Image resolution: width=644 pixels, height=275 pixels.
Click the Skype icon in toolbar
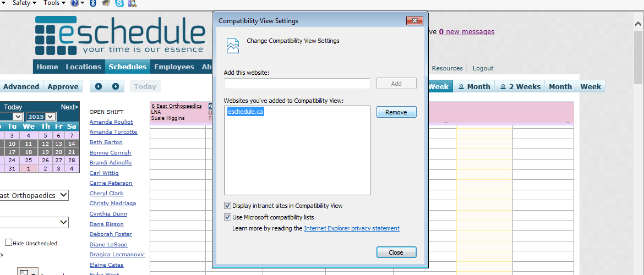pyautogui.click(x=119, y=3)
